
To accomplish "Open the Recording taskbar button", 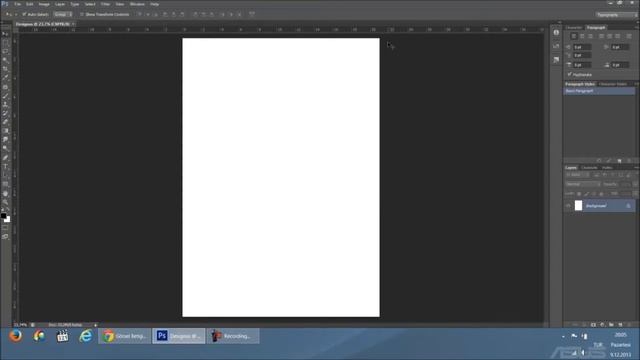I will [233, 336].
